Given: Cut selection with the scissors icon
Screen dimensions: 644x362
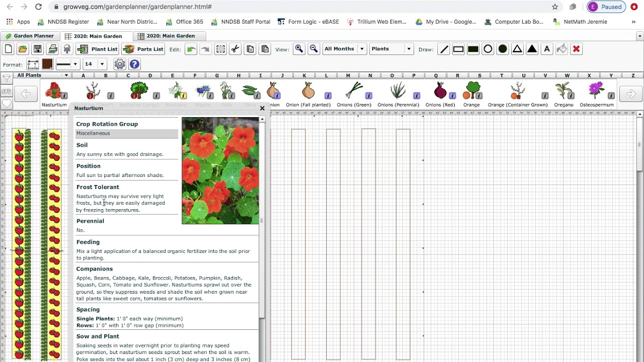Looking at the screenshot, I should (x=235, y=49).
